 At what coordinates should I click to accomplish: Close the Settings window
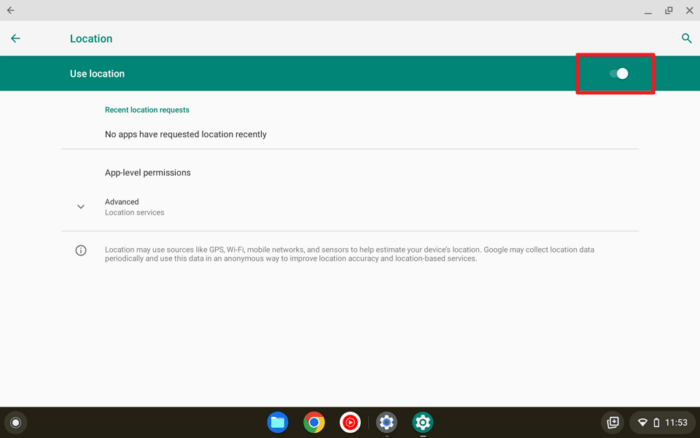click(x=689, y=10)
